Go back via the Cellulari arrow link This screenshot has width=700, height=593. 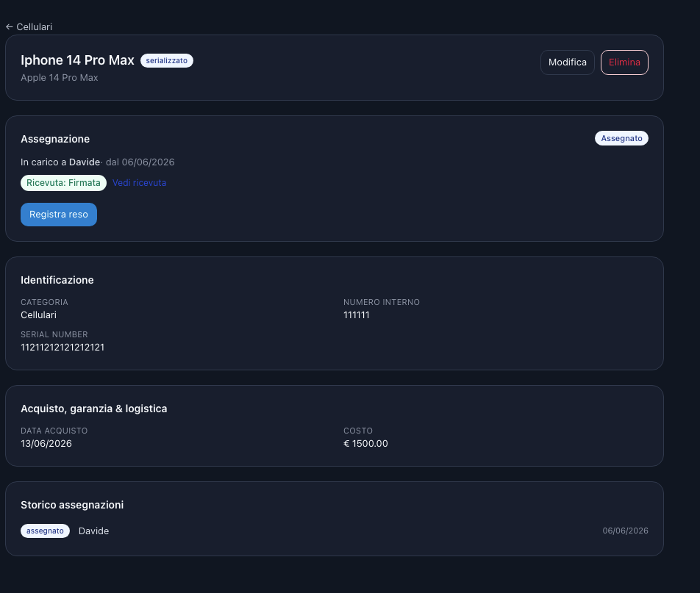click(x=29, y=26)
